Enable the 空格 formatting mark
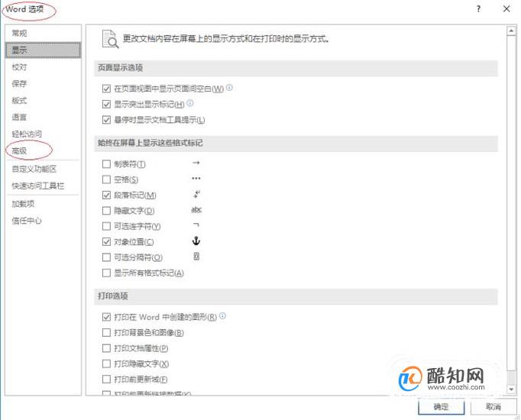The width and height of the screenshot is (521, 420). (x=106, y=179)
